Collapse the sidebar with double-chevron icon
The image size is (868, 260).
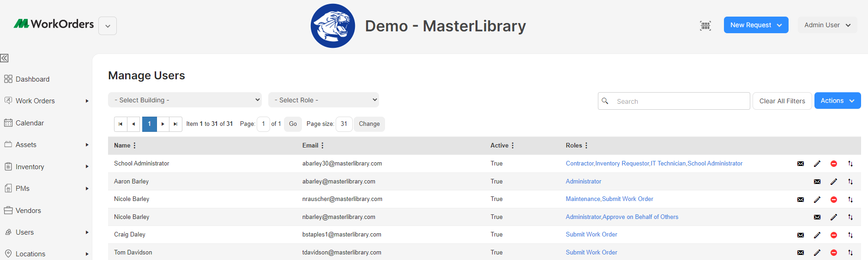point(5,58)
